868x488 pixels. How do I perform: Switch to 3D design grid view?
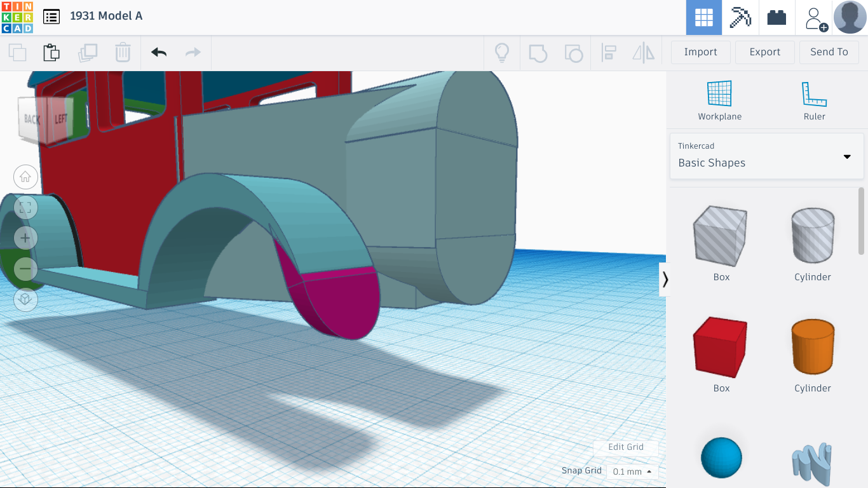703,17
